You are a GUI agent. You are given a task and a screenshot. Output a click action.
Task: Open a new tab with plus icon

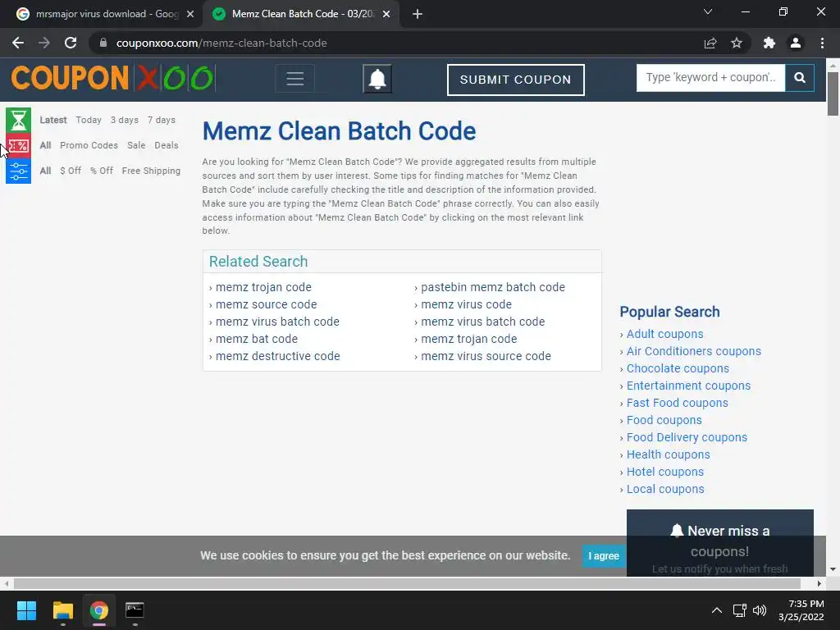(418, 14)
